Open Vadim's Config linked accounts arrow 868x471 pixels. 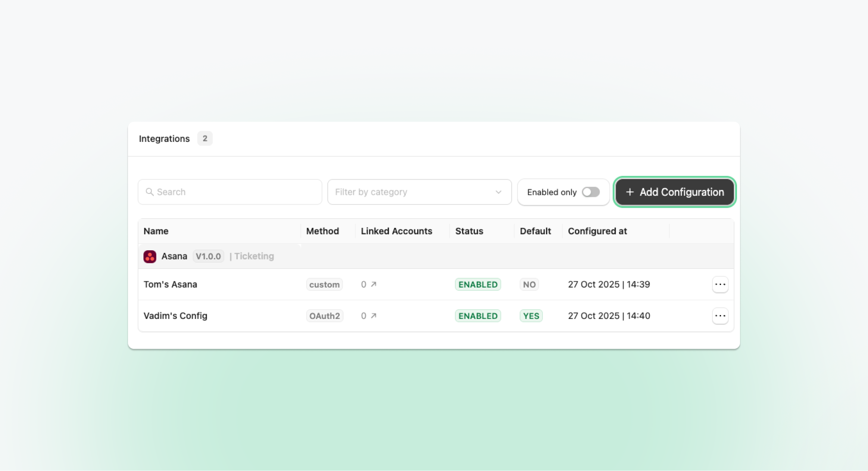tap(374, 316)
